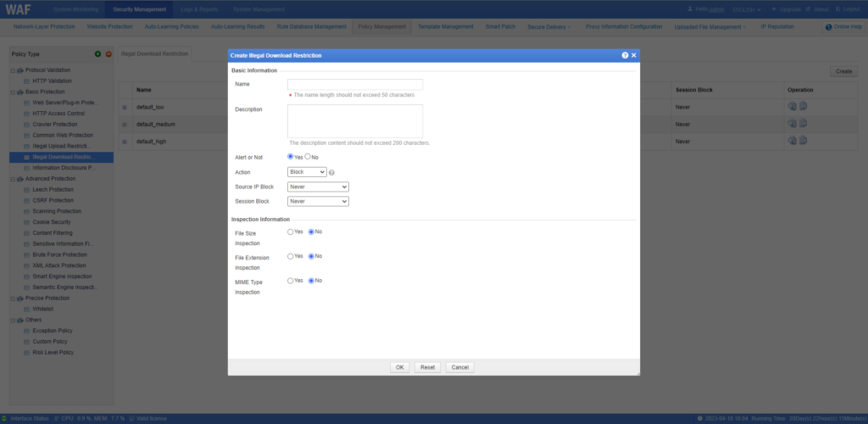Click the Precise Protection folder icon
The image size is (868, 424).
20,298
